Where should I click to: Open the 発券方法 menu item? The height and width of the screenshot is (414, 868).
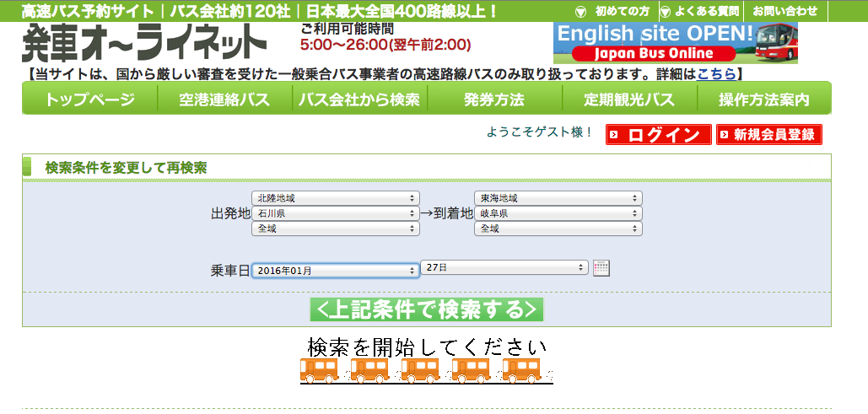tap(494, 99)
